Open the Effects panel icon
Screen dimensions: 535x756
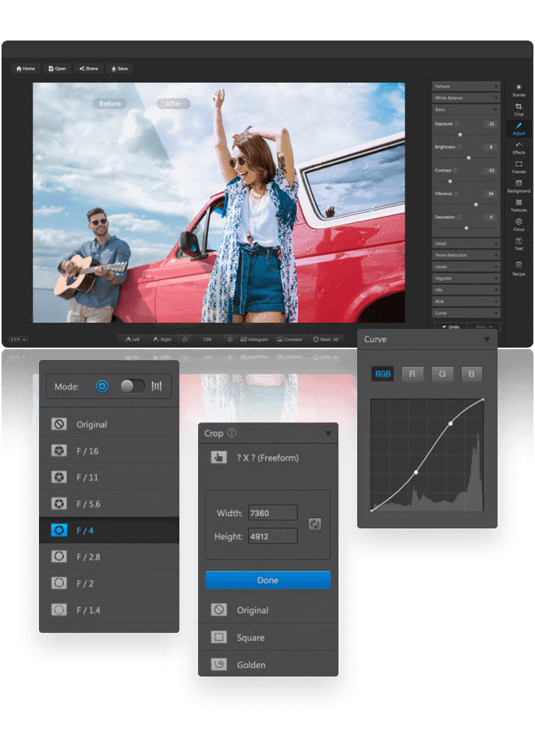(519, 148)
